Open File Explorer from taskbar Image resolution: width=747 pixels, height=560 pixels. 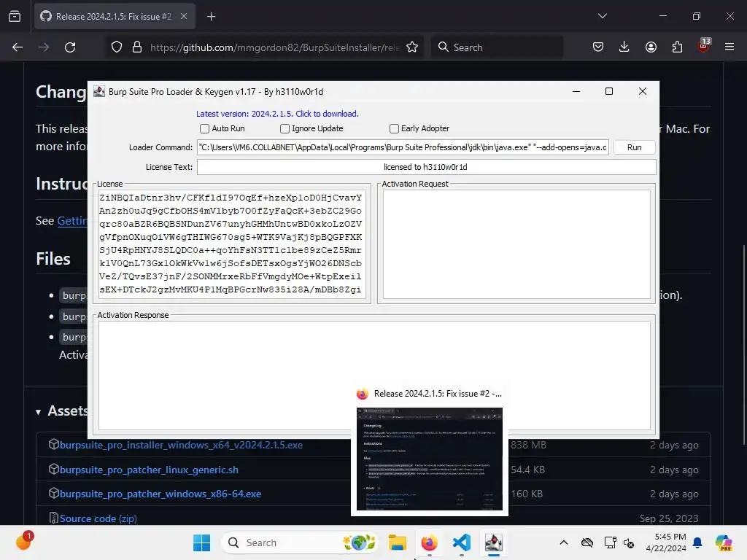(x=397, y=542)
